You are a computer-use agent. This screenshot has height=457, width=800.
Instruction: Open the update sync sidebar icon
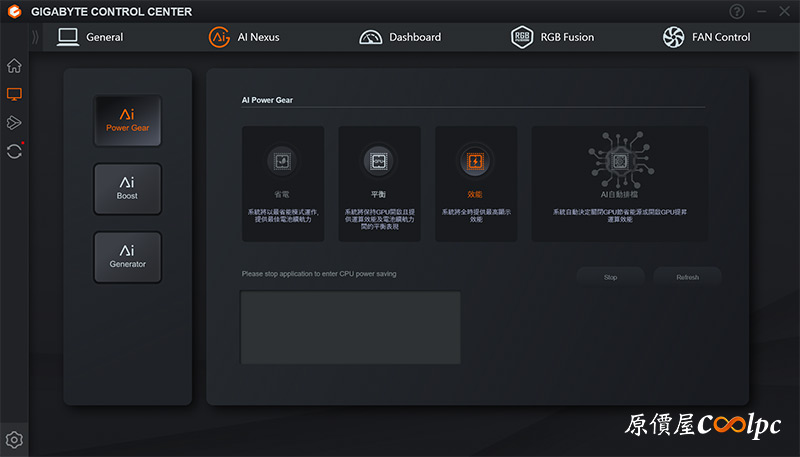14,151
